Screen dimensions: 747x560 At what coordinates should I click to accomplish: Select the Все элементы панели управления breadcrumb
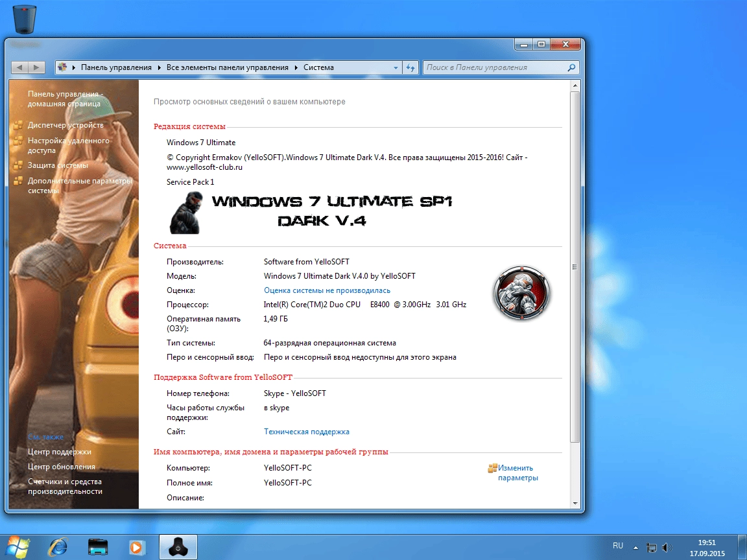pyautogui.click(x=227, y=67)
